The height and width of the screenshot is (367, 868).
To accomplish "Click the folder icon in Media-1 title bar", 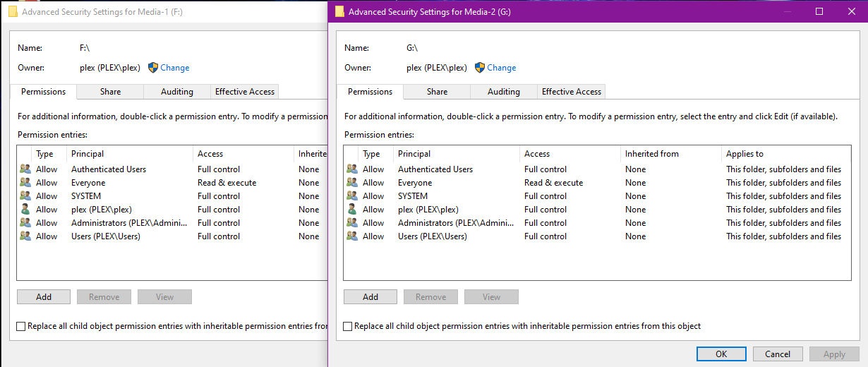I will (13, 11).
